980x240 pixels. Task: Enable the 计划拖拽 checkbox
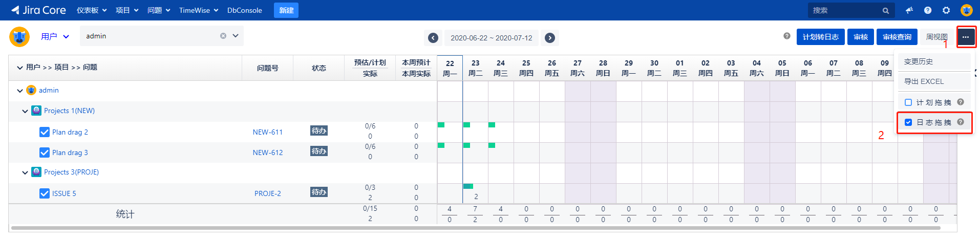(908, 102)
